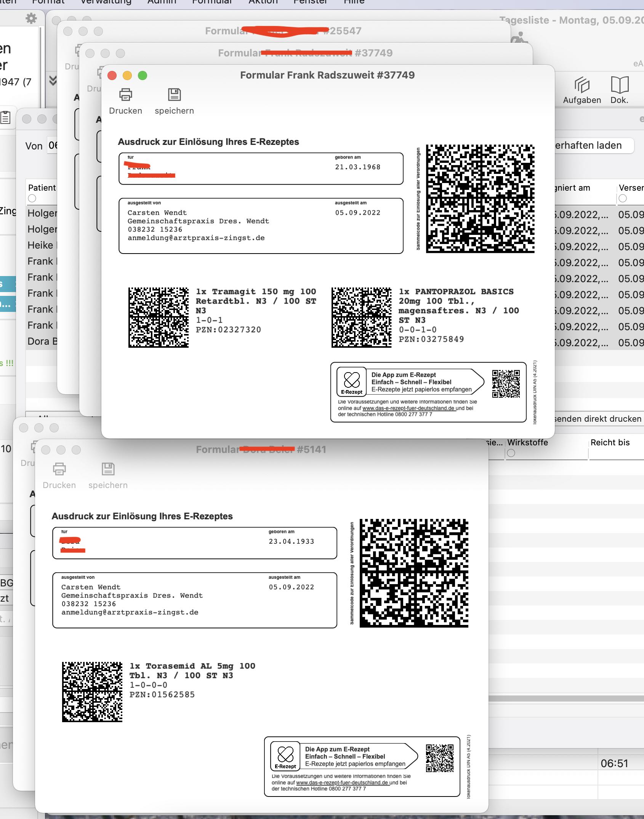The image size is (644, 819).
Task: Click the E-Rezept logo in #37749 form
Action: (352, 382)
